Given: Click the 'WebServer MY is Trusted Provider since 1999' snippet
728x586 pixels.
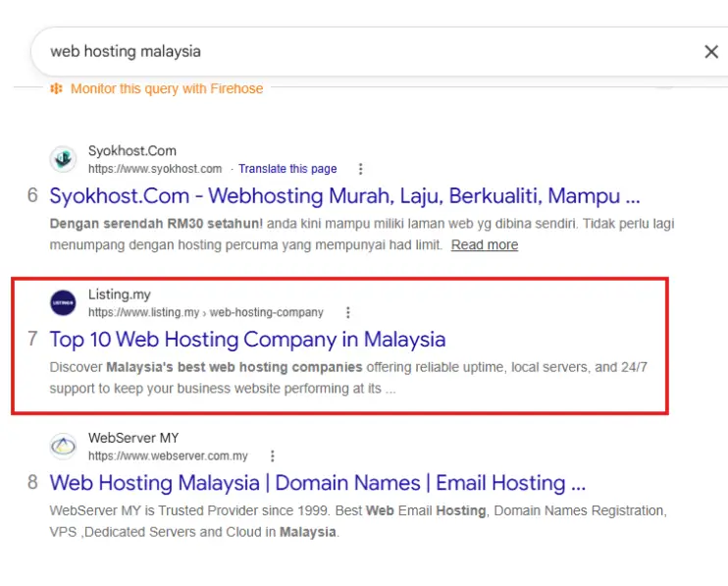Looking at the screenshot, I should 358,521.
